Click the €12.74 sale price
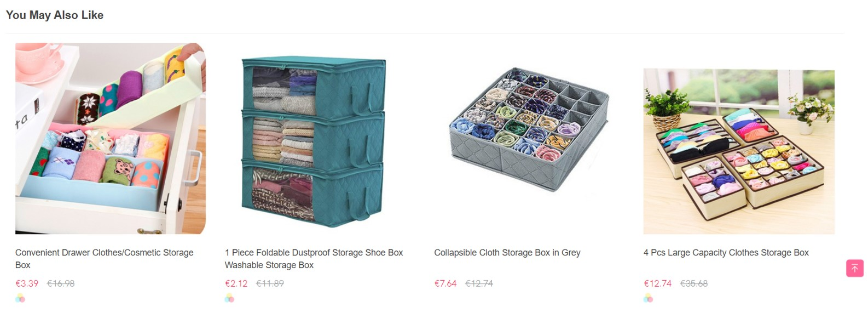Image resolution: width=868 pixels, height=313 pixels. pyautogui.click(x=658, y=283)
